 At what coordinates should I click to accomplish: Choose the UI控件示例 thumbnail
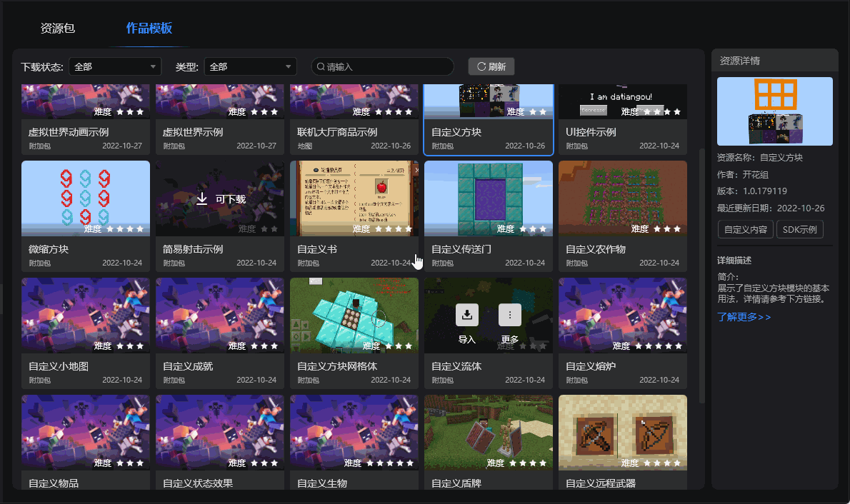623,101
